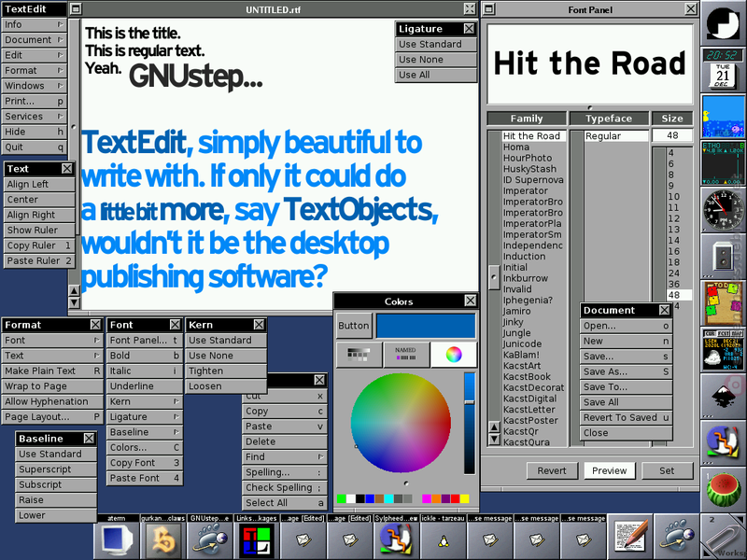
Task: Toggle Allow Hyphenation in Format menu
Action: tap(52, 401)
